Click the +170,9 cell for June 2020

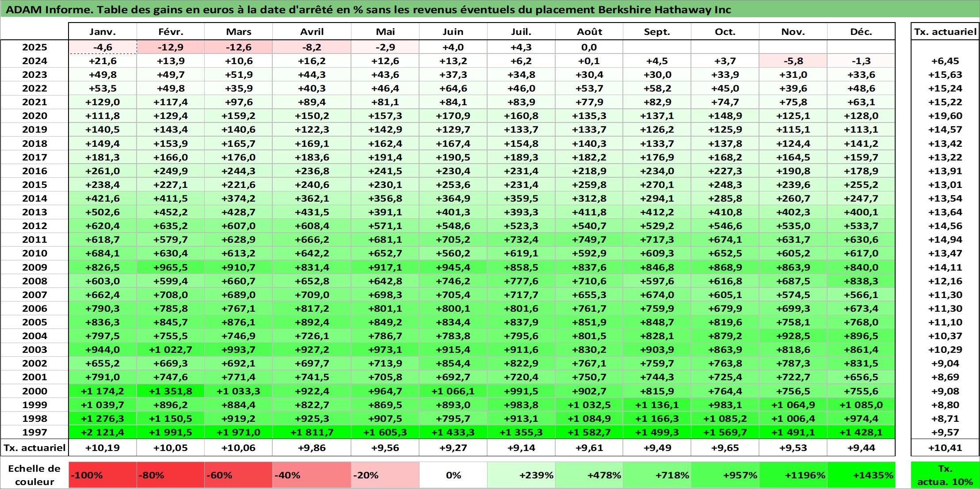click(453, 116)
